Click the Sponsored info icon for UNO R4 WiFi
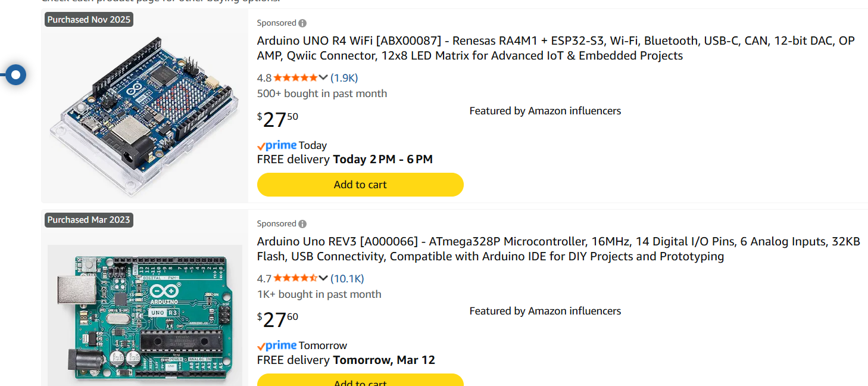This screenshot has width=868, height=386. pyautogui.click(x=302, y=23)
